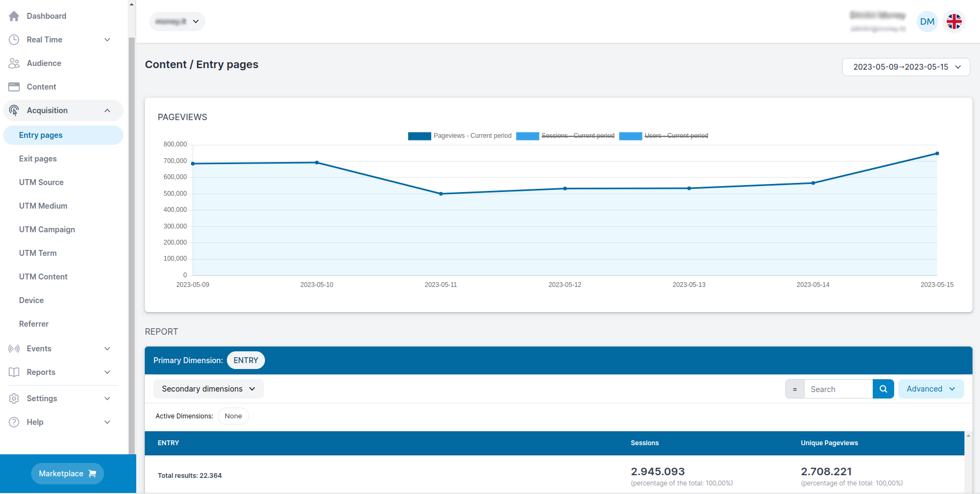Show Users series in chart legend
The height and width of the screenshot is (494, 980).
coord(664,136)
